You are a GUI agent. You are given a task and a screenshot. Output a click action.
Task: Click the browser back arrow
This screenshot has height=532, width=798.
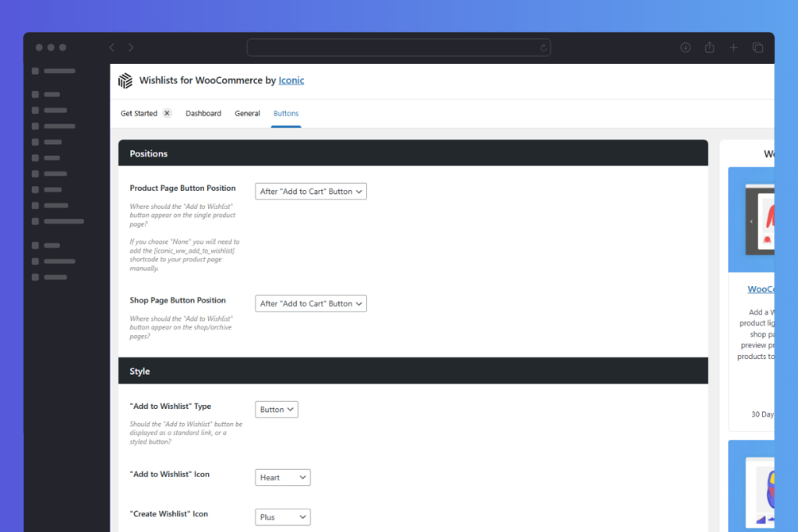click(x=111, y=47)
